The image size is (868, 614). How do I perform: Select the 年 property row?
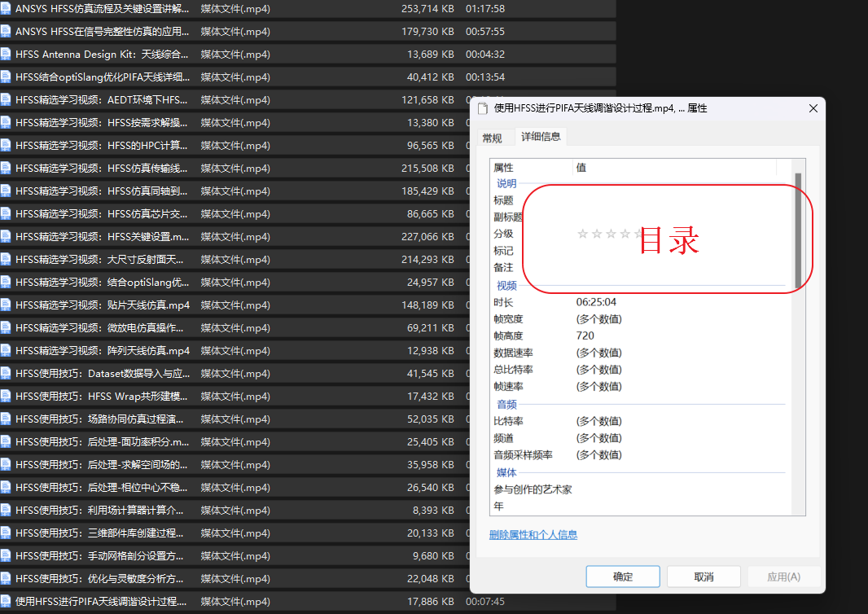coord(639,506)
